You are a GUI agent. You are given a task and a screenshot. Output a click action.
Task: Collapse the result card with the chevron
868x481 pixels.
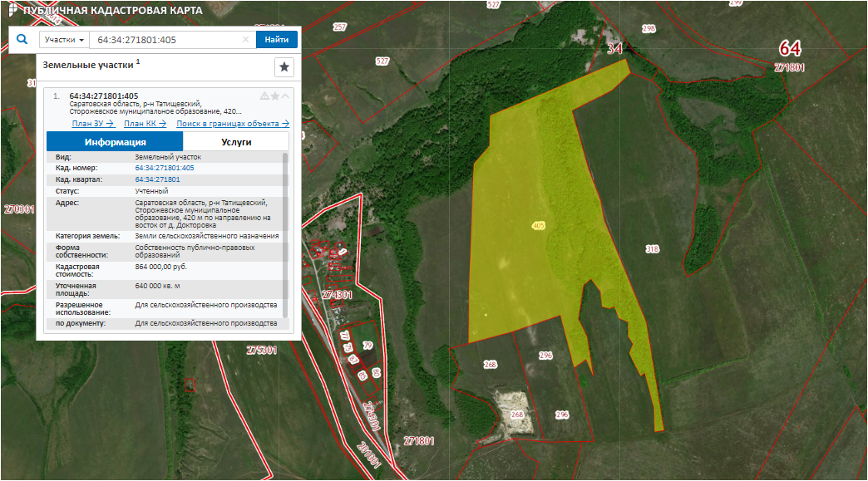286,96
